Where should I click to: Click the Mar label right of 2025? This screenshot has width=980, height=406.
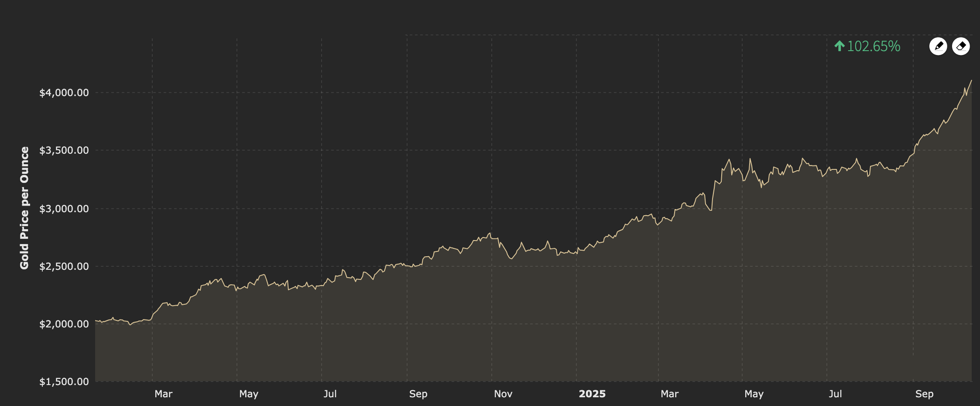click(670, 394)
